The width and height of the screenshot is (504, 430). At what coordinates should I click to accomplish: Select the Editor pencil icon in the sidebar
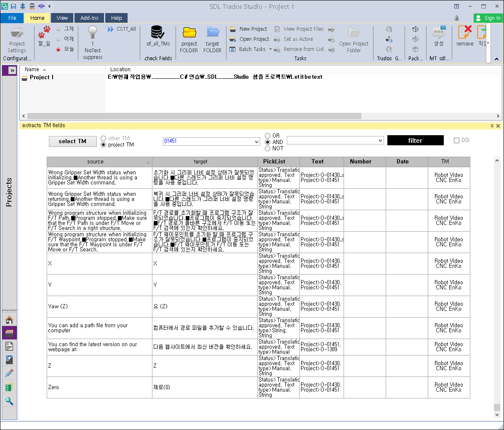(x=9, y=373)
